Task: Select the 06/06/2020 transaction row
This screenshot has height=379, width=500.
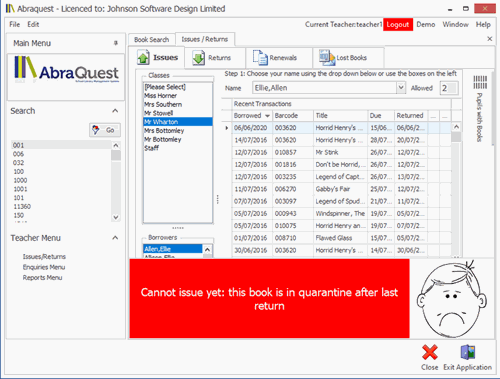Action: [341, 128]
